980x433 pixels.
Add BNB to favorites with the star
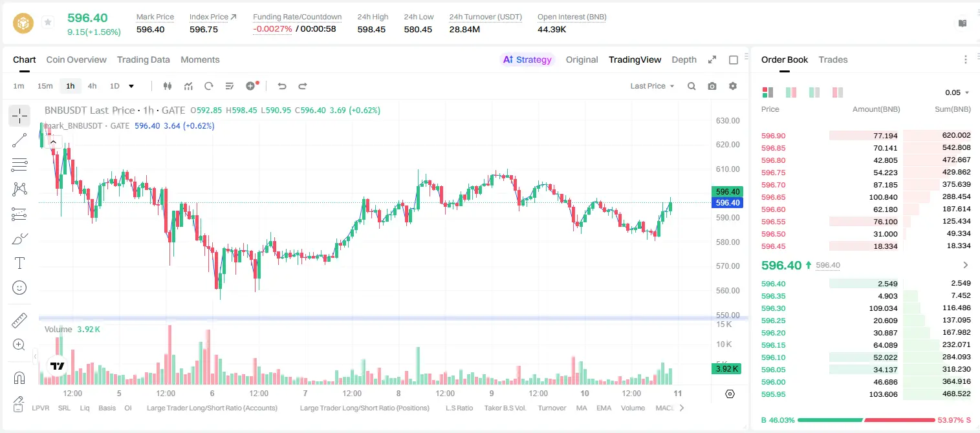tap(48, 23)
